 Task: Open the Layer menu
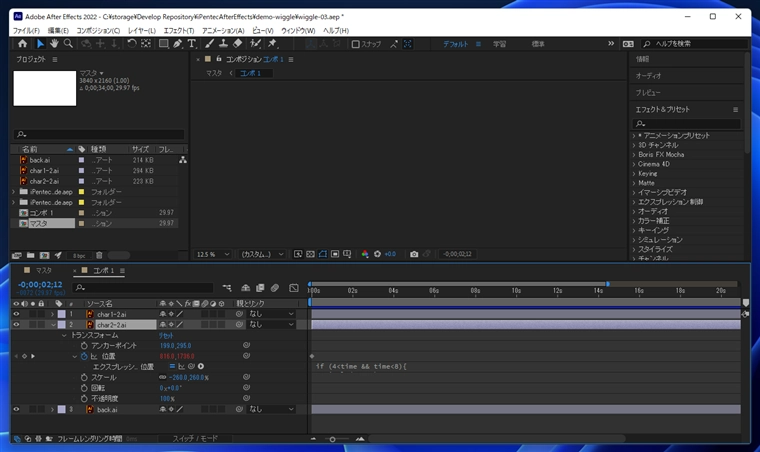tap(142, 31)
